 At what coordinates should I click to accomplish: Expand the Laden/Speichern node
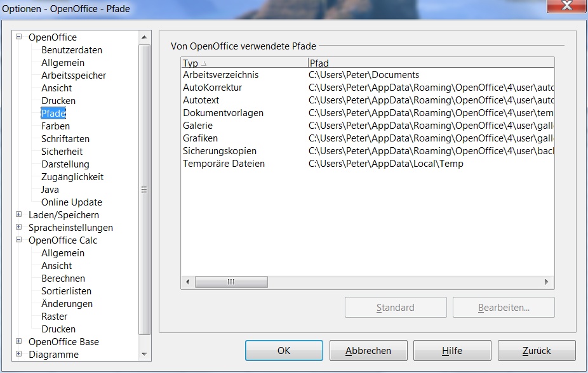(x=19, y=214)
